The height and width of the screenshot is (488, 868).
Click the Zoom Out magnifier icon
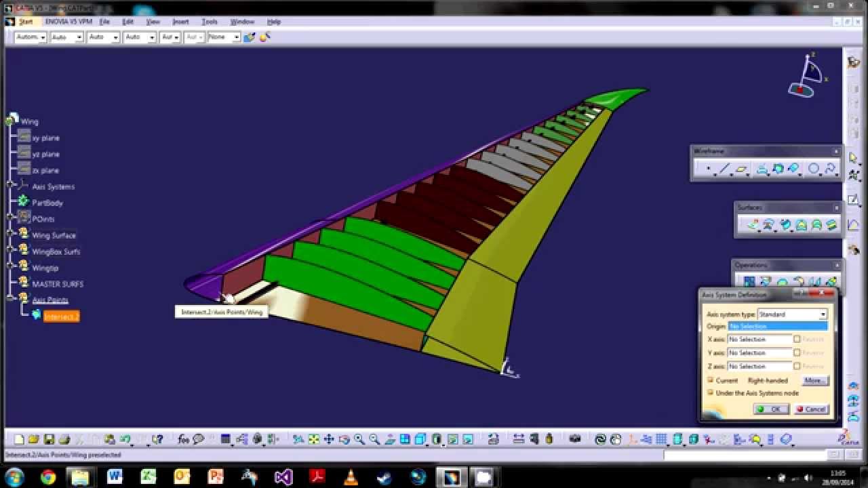coord(374,439)
